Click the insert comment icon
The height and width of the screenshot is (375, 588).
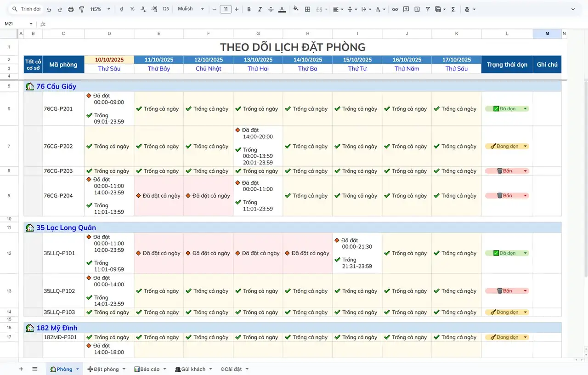pos(406,9)
